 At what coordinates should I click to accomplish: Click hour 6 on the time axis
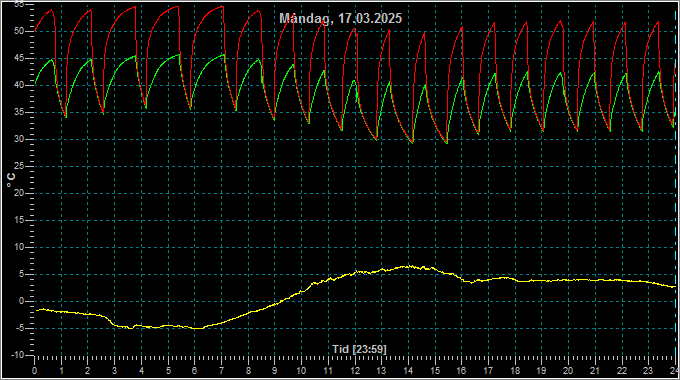pyautogui.click(x=194, y=371)
